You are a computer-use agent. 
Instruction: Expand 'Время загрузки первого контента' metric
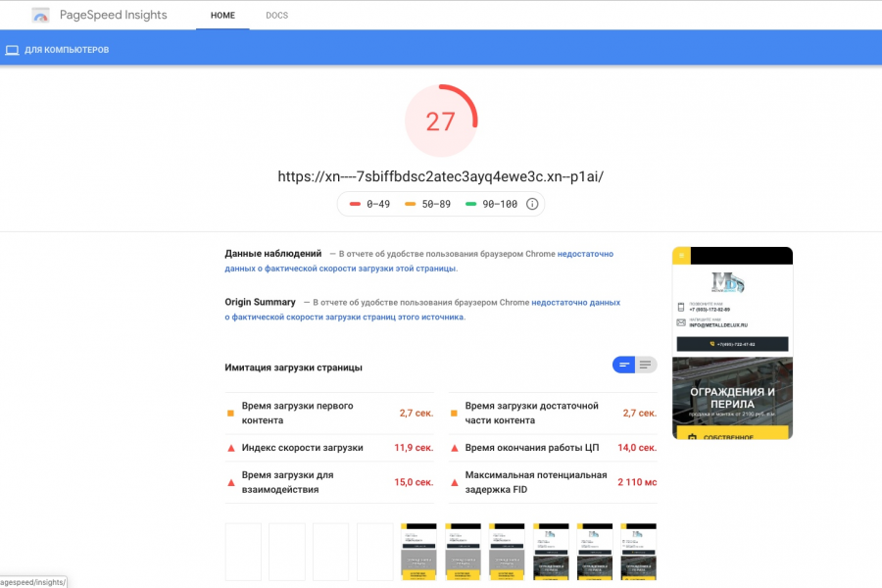329,413
